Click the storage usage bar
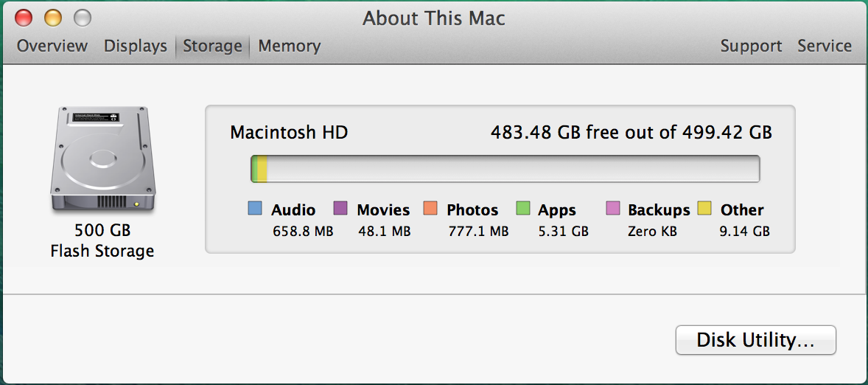This screenshot has height=385, width=868. (505, 169)
